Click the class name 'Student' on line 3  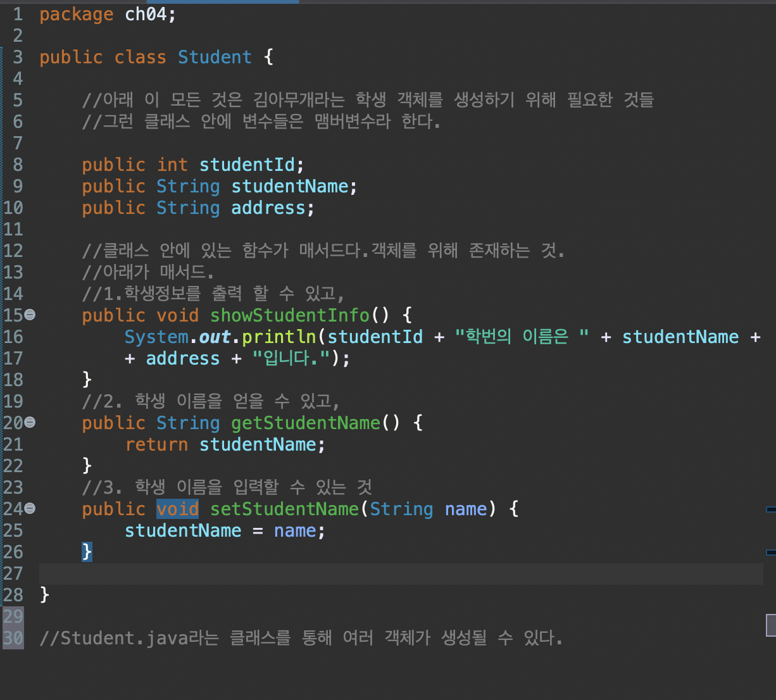coord(215,57)
